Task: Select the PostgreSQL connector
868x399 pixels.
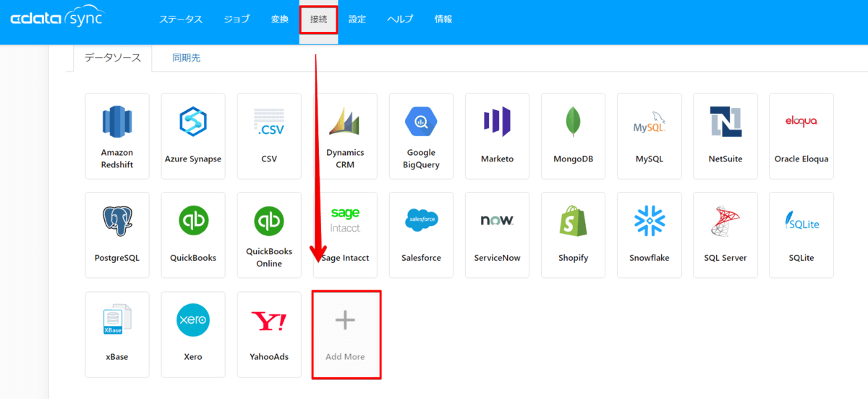Action: click(x=117, y=235)
